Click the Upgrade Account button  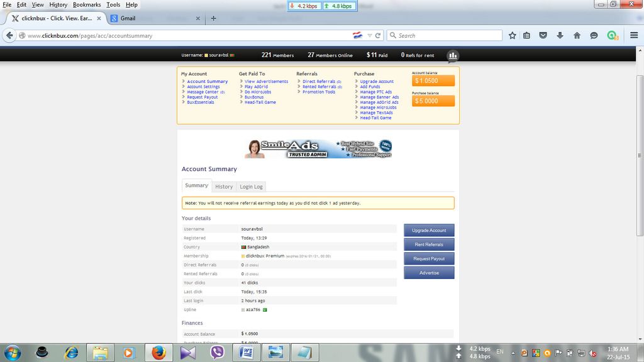[429, 231]
